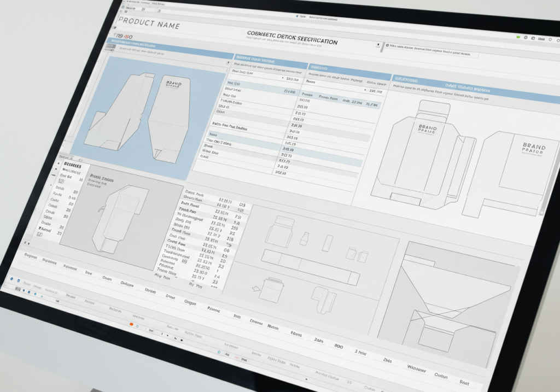Image resolution: width=560 pixels, height=392 pixels.
Task: Click the centered specification heading text
Action: pyautogui.click(x=292, y=38)
